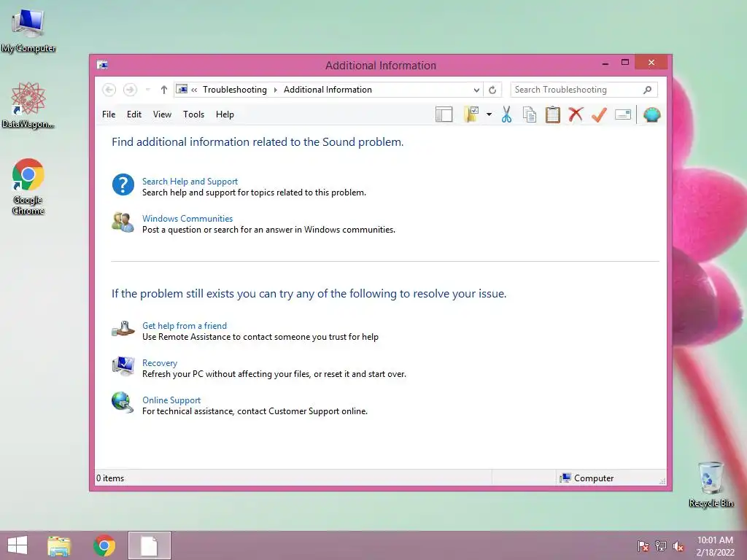Select the Recycle Bin desktop icon
This screenshot has height=560, width=747.
(711, 484)
